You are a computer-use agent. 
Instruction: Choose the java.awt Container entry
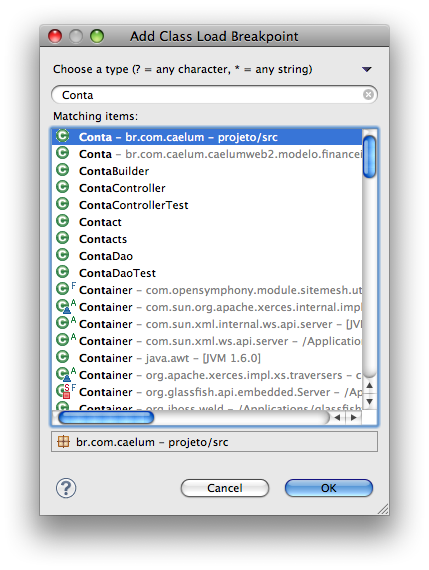(x=207, y=358)
